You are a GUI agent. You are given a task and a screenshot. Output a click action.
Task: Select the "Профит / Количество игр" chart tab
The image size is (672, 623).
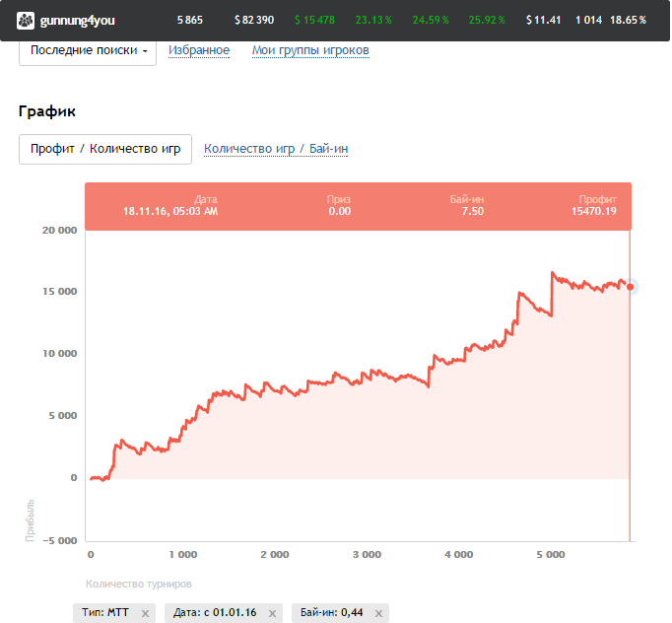pos(105,149)
